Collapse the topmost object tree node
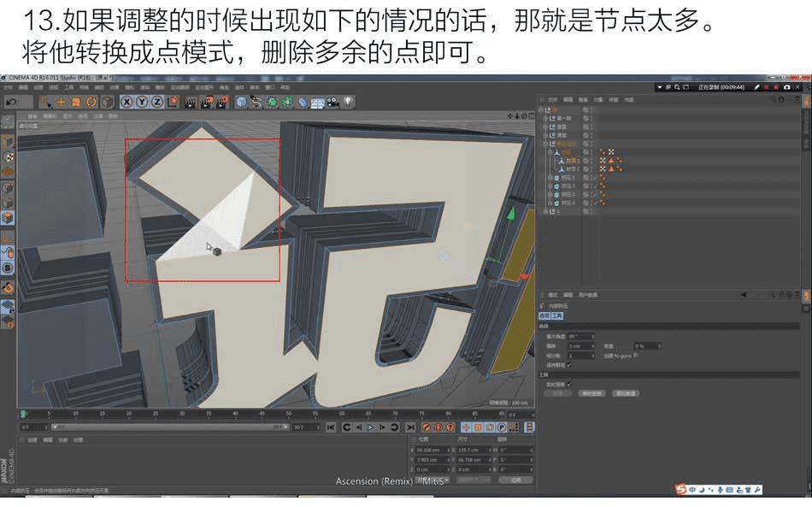812x507 pixels. [541, 109]
